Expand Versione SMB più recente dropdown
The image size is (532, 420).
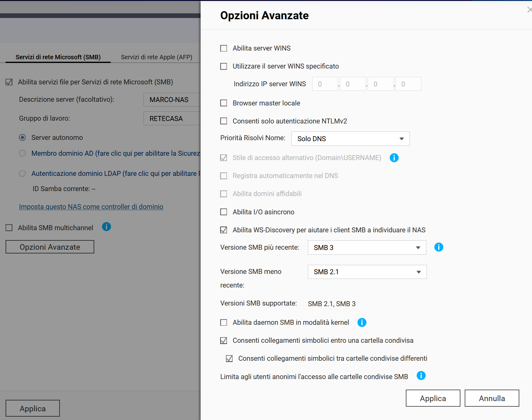click(x=367, y=248)
